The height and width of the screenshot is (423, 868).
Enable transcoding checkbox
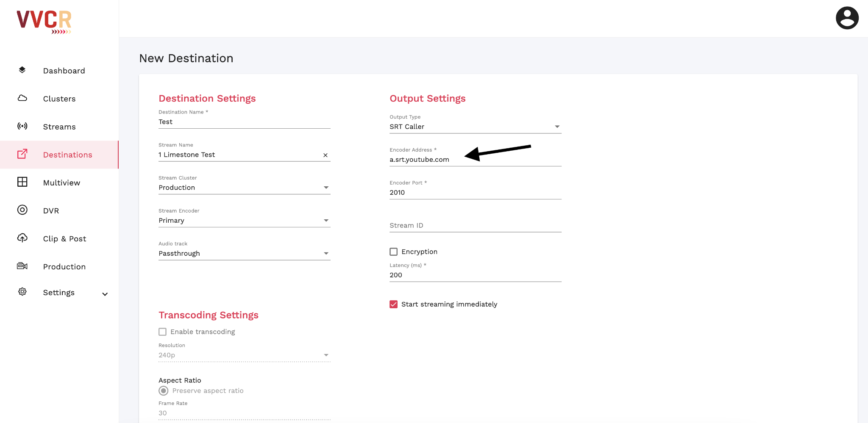pyautogui.click(x=163, y=332)
